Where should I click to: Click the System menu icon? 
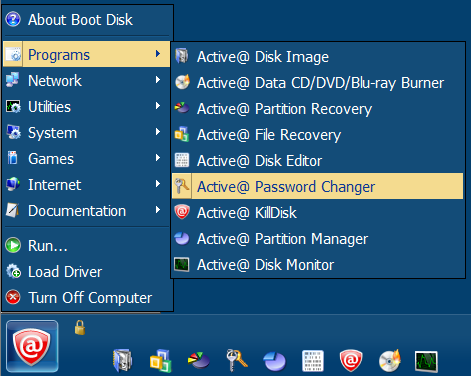pyautogui.click(x=13, y=132)
